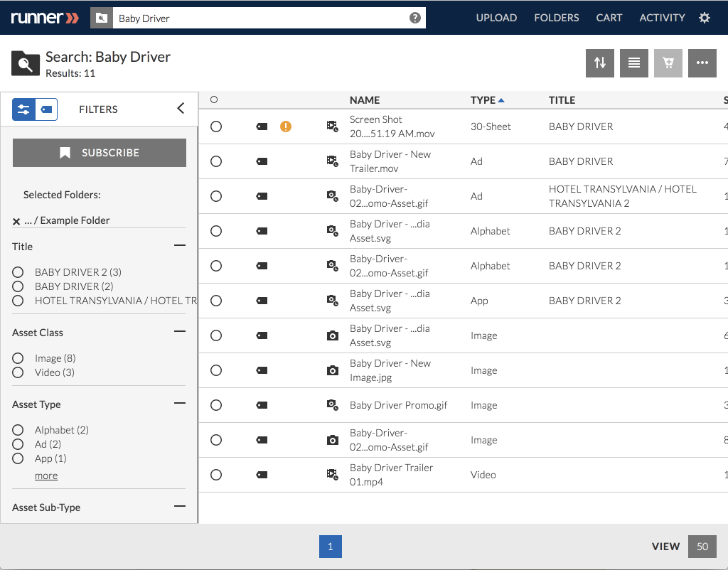Select the Baby Driver Trailer 01.mp4 row checkbox
Screen dimensions: 728x570
[x=216, y=474]
